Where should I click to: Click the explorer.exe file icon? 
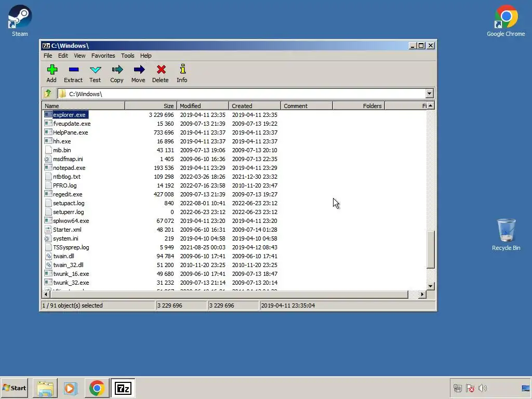point(48,115)
